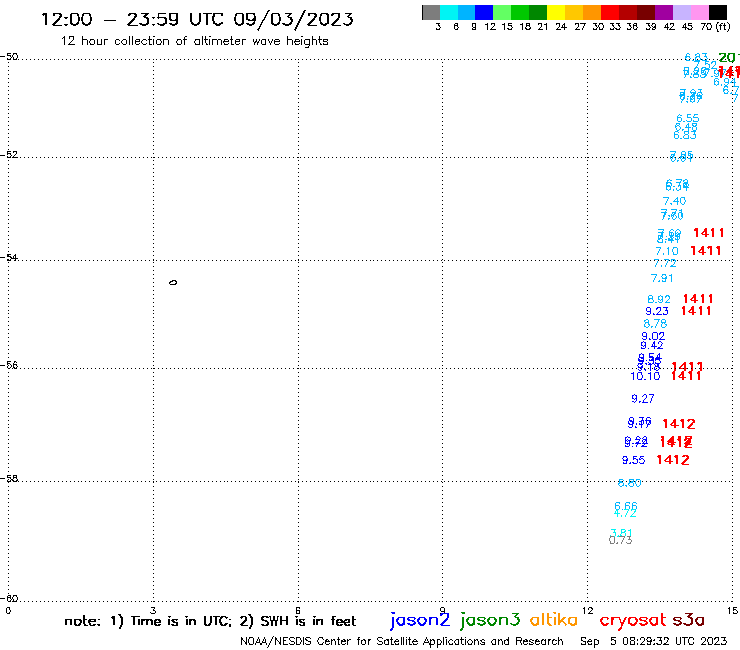
Task: Select the 'Sep 5 08:29:32 UTC 2023' timestamp
Action: pyautogui.click(x=654, y=641)
